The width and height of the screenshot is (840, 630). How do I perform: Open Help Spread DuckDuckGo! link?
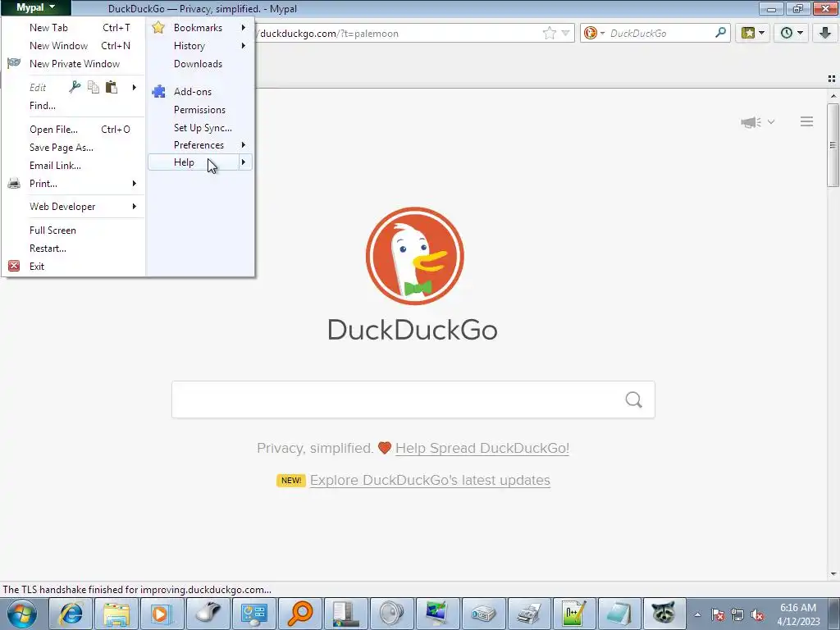click(482, 449)
